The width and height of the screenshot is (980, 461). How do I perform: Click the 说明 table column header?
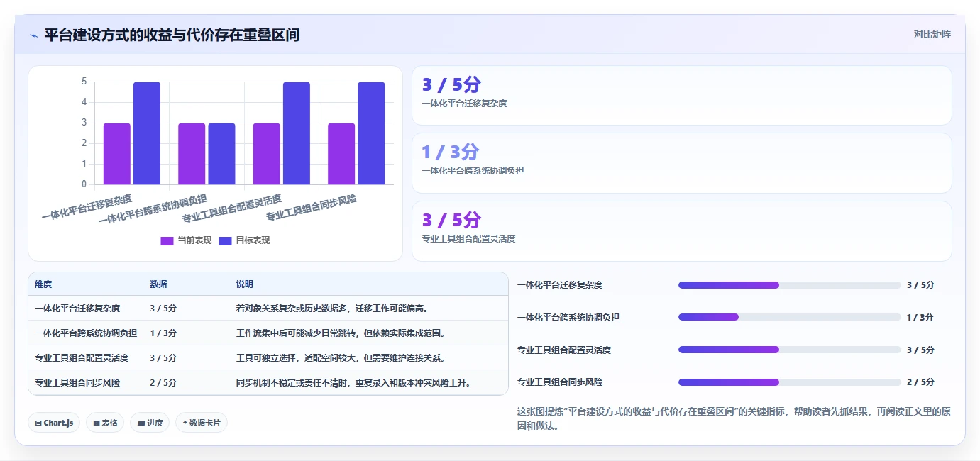pos(245,284)
